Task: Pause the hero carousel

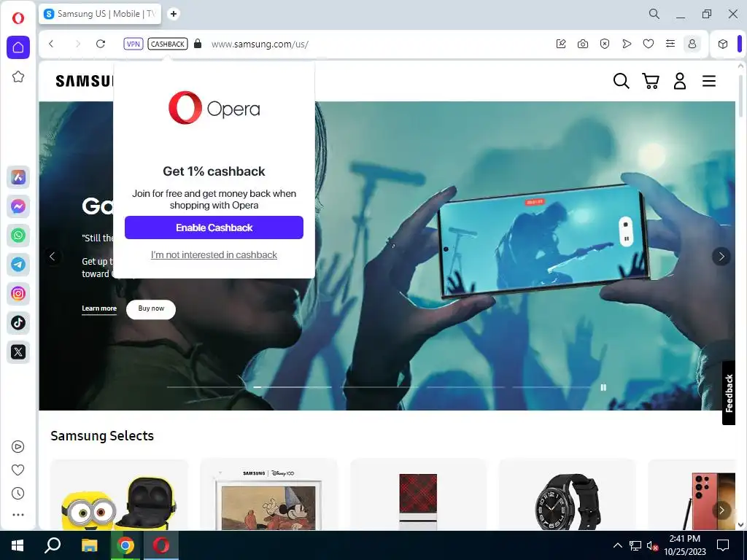Action: pyautogui.click(x=603, y=388)
